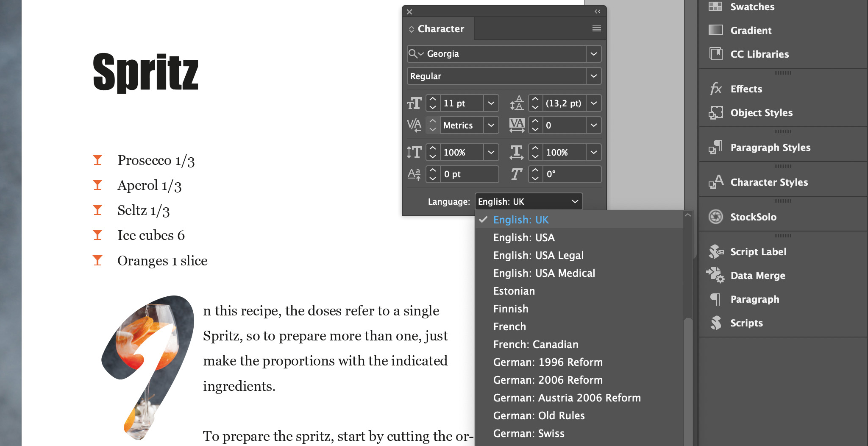868x446 pixels.
Task: Open the Gradient panel icon
Action: (x=715, y=30)
